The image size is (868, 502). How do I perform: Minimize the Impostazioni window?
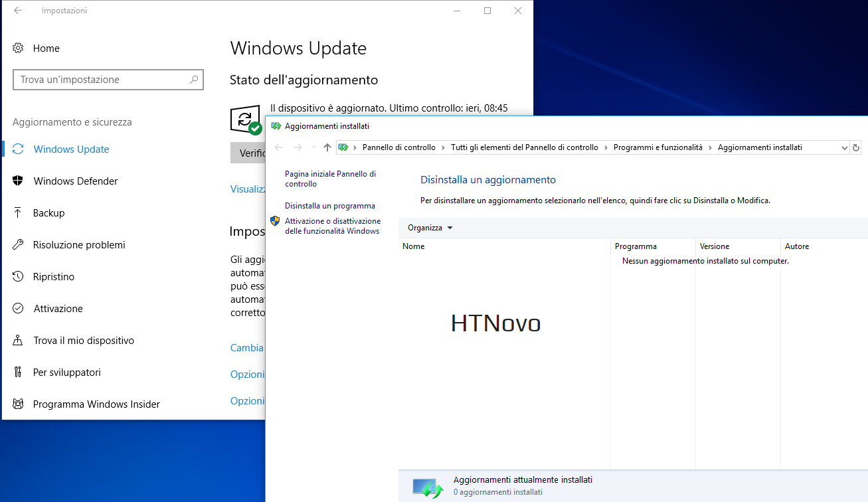pyautogui.click(x=457, y=11)
